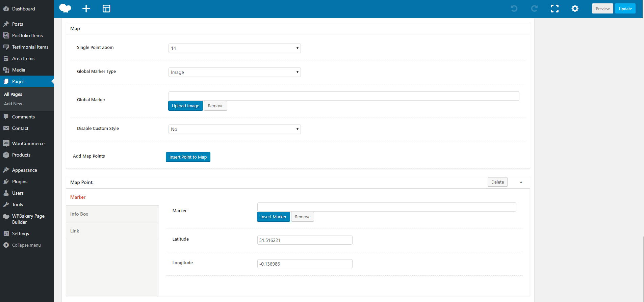Click the Dashboard gauge icon
Image resolution: width=644 pixels, height=302 pixels.
[x=6, y=9]
